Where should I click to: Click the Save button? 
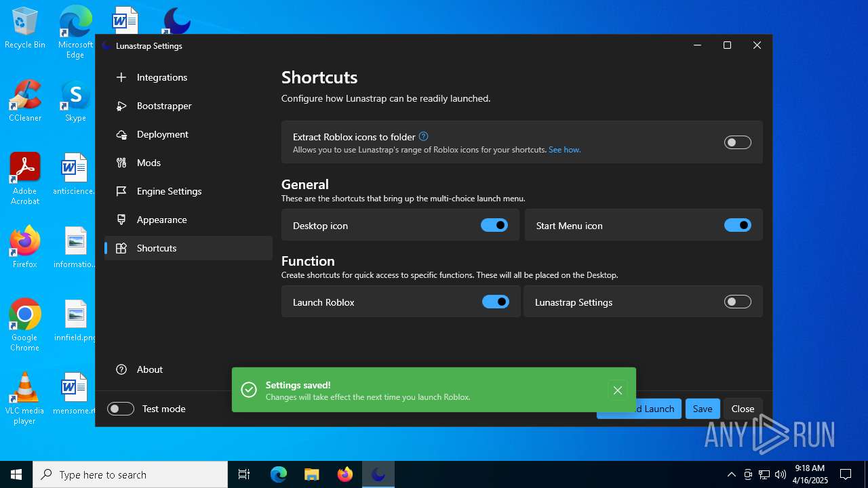(x=703, y=409)
